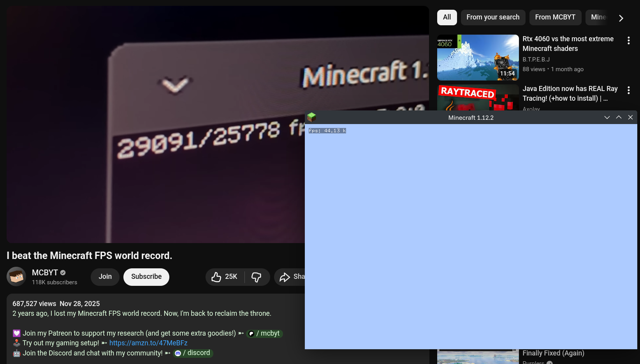Open the / discord community link
Screen dimensions: 640x364
[x=193, y=353]
